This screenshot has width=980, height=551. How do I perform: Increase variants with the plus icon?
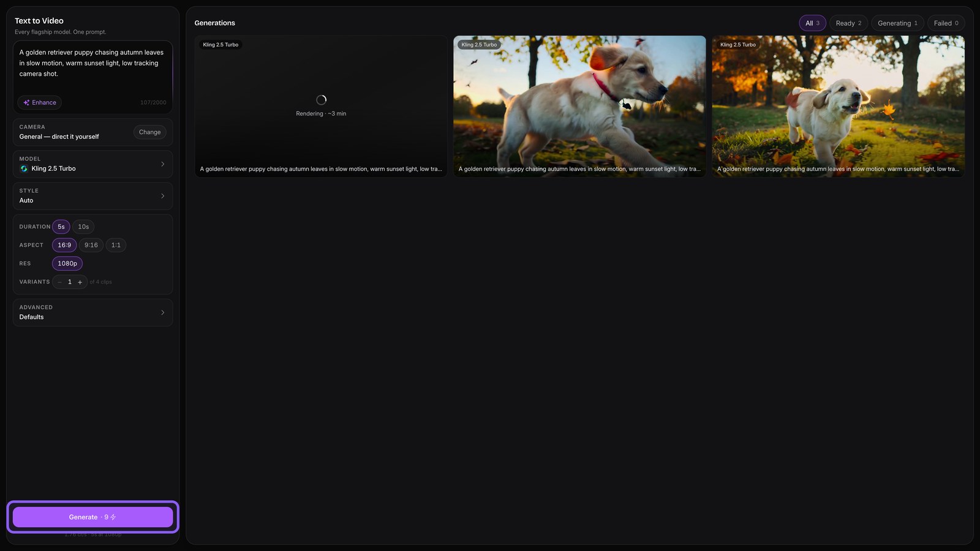[x=80, y=282]
